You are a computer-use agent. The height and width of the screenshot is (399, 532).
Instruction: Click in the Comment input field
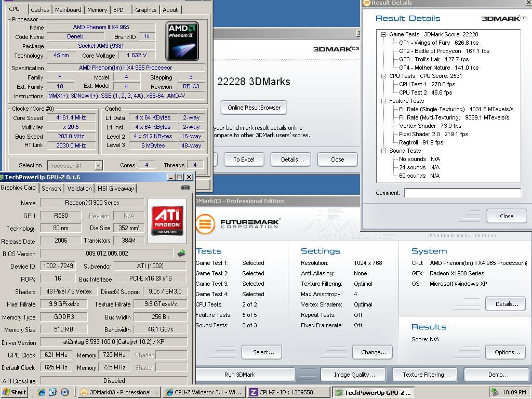coord(462,193)
